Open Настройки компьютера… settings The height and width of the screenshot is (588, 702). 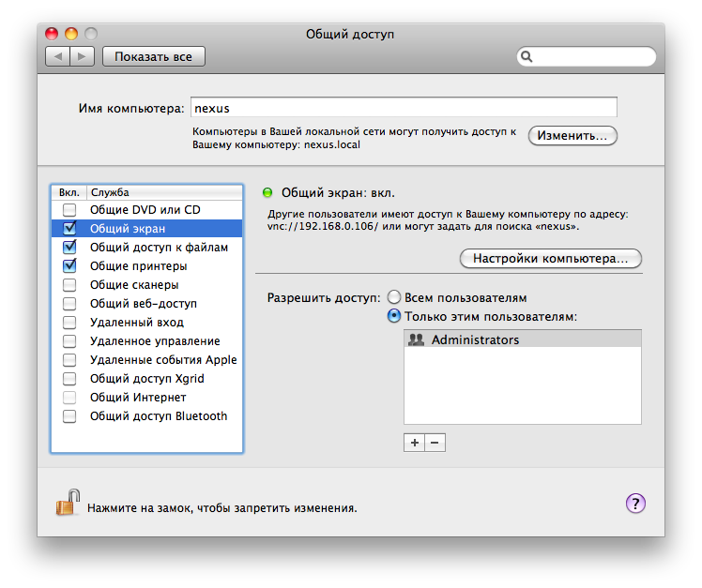(551, 259)
